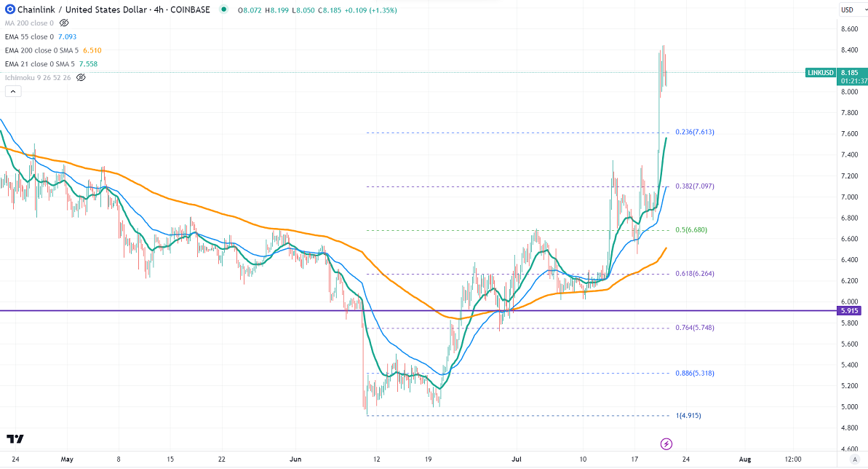The width and height of the screenshot is (868, 469).
Task: Click the L8.050 low price value
Action: [303, 10]
